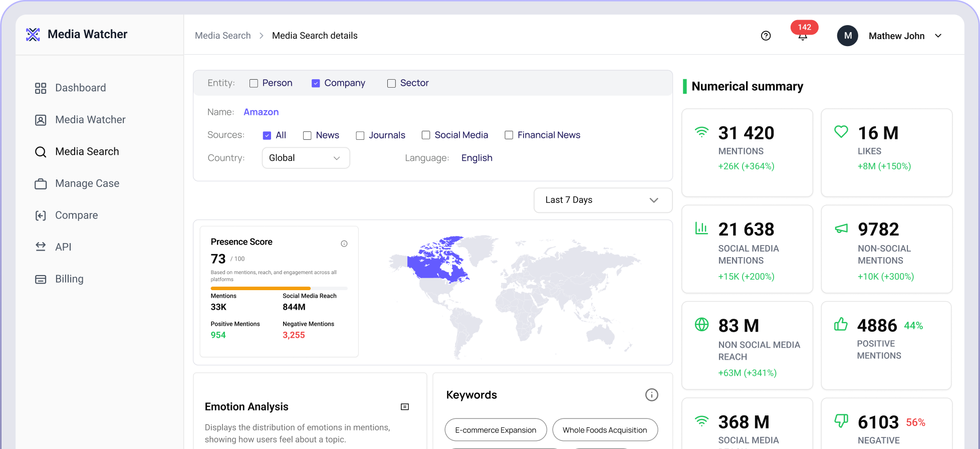Click the Negative Mentions thumbs-down icon

[x=841, y=421]
